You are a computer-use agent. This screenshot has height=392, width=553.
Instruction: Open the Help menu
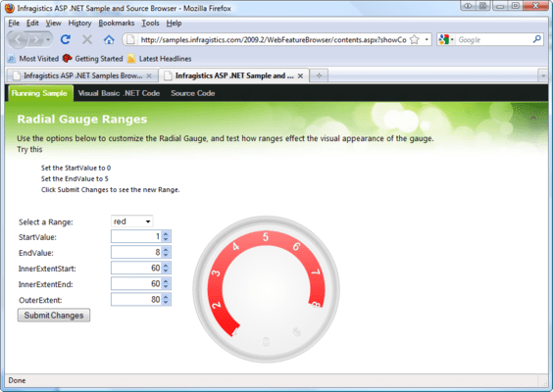coord(174,24)
